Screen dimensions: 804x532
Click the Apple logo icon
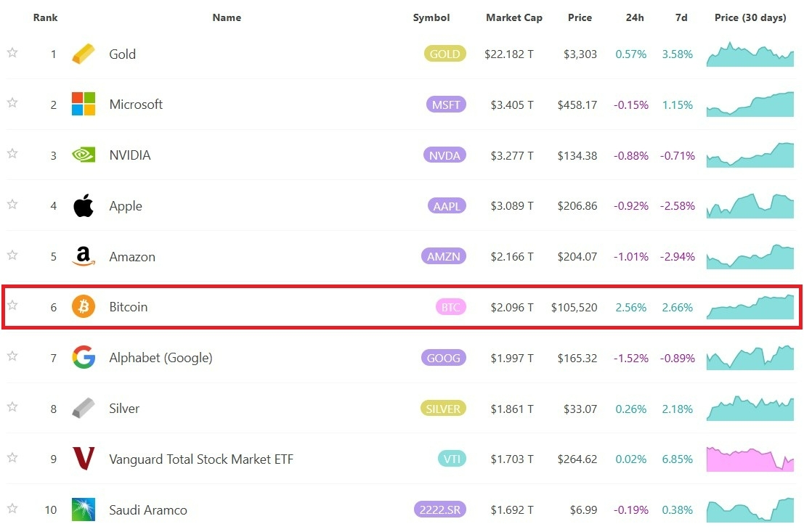pos(83,205)
